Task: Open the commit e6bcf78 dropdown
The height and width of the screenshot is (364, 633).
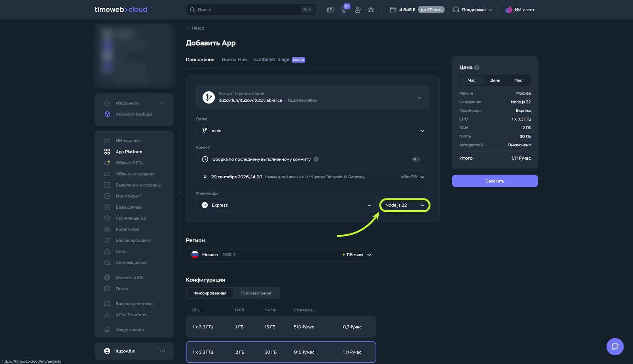Action: [313, 177]
